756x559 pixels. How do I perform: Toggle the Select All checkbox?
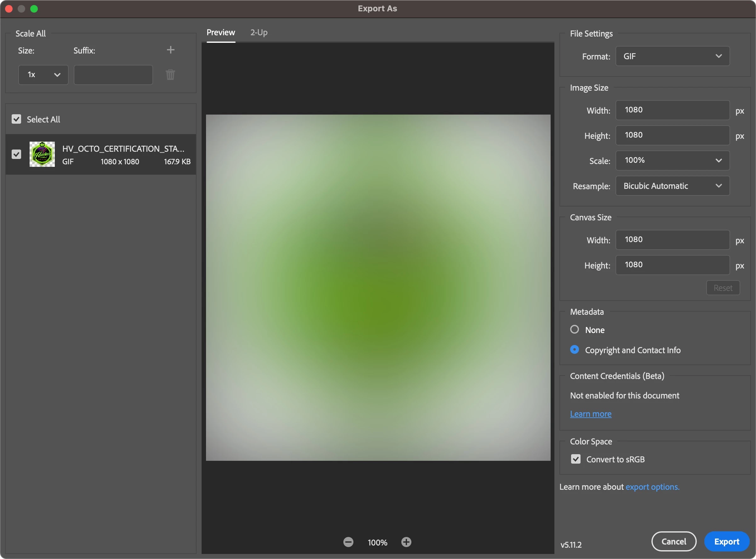16,119
